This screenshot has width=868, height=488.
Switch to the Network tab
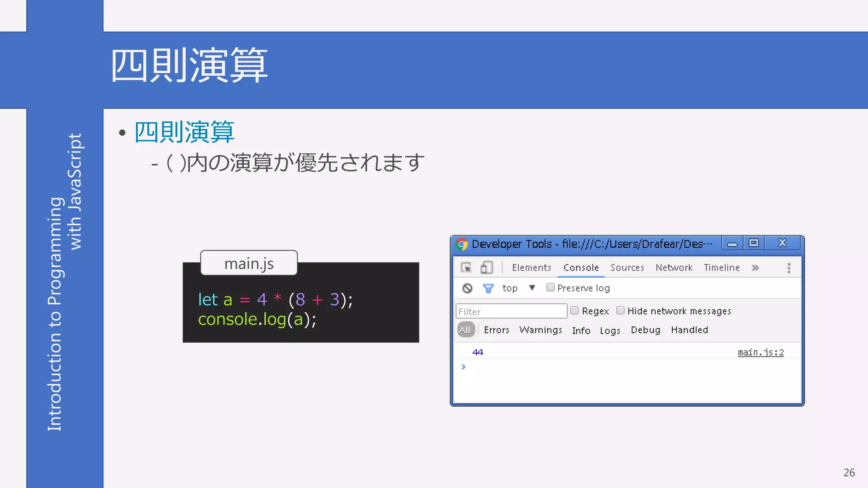(674, 268)
